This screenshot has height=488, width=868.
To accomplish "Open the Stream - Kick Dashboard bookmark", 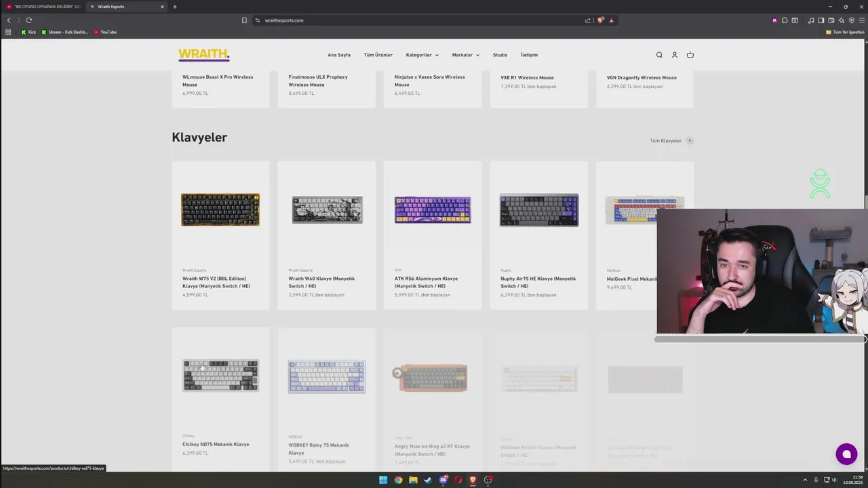I will [x=64, y=32].
